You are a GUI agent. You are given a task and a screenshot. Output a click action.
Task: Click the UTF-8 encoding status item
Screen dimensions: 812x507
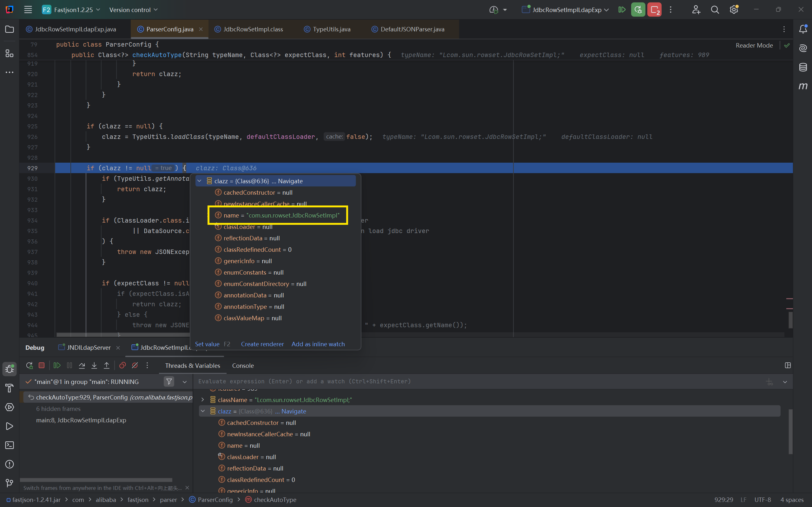pyautogui.click(x=762, y=500)
